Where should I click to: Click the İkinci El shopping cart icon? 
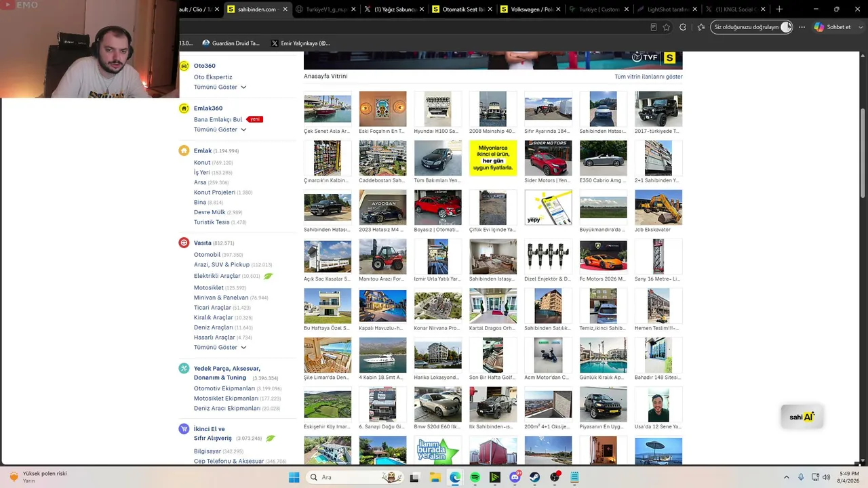pyautogui.click(x=184, y=429)
